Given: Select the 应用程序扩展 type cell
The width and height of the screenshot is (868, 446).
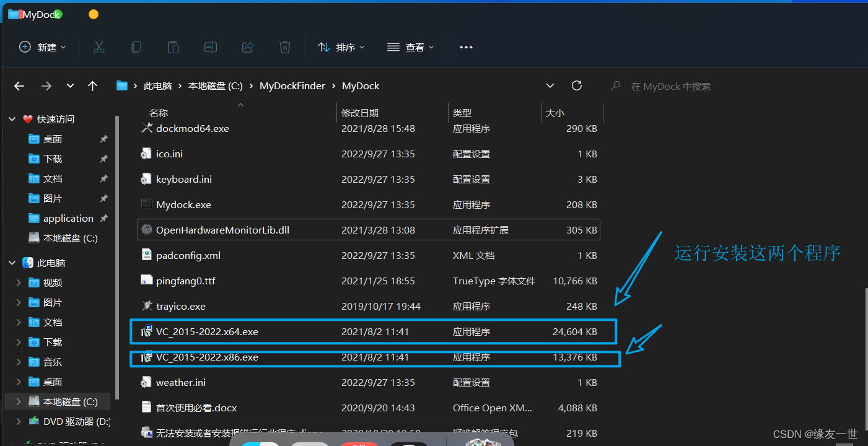Looking at the screenshot, I should [x=481, y=230].
